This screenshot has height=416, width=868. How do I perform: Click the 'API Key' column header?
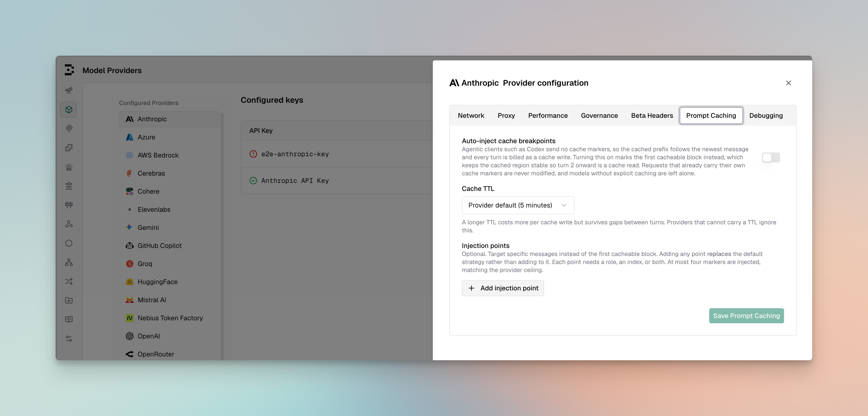pyautogui.click(x=261, y=131)
